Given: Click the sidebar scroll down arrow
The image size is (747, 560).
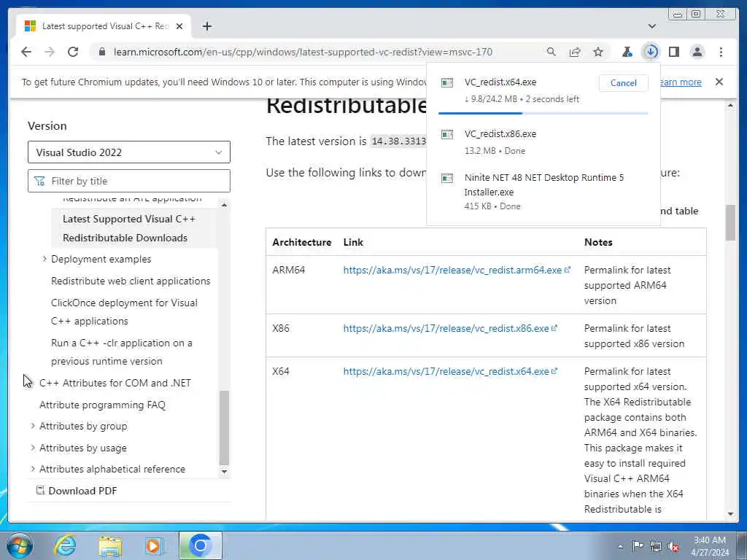Looking at the screenshot, I should point(225,472).
